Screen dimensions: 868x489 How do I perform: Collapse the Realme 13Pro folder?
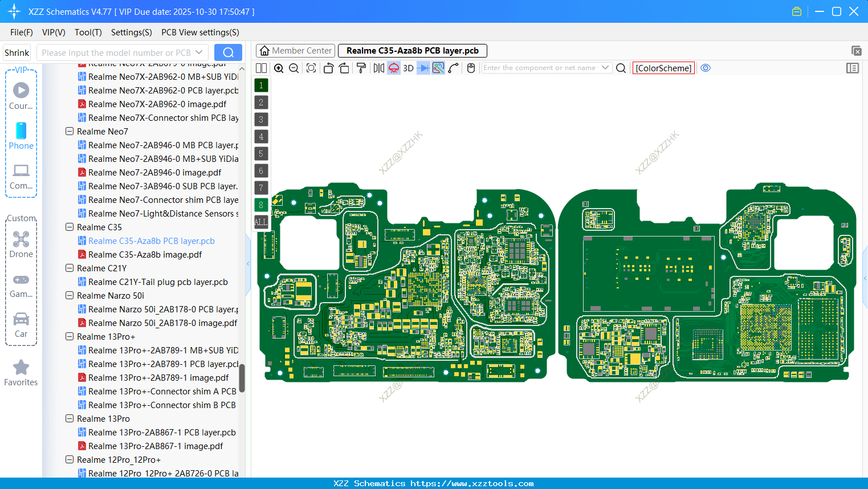pyautogui.click(x=70, y=418)
